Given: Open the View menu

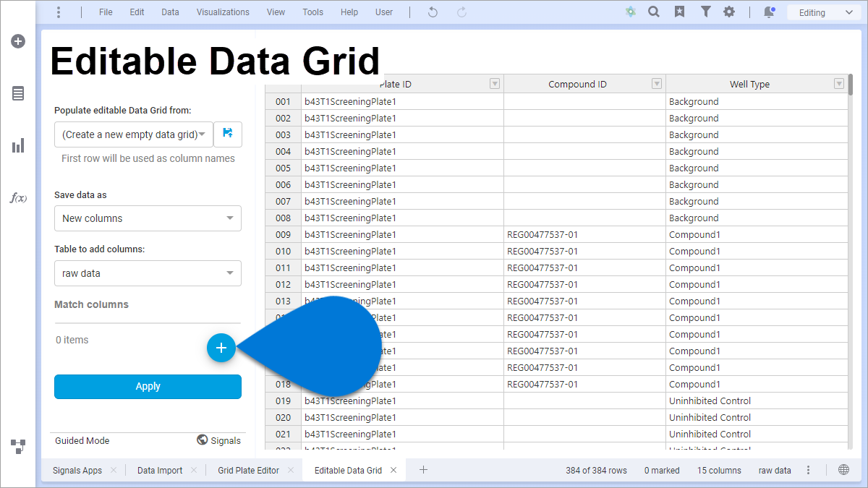Looking at the screenshot, I should click(276, 12).
